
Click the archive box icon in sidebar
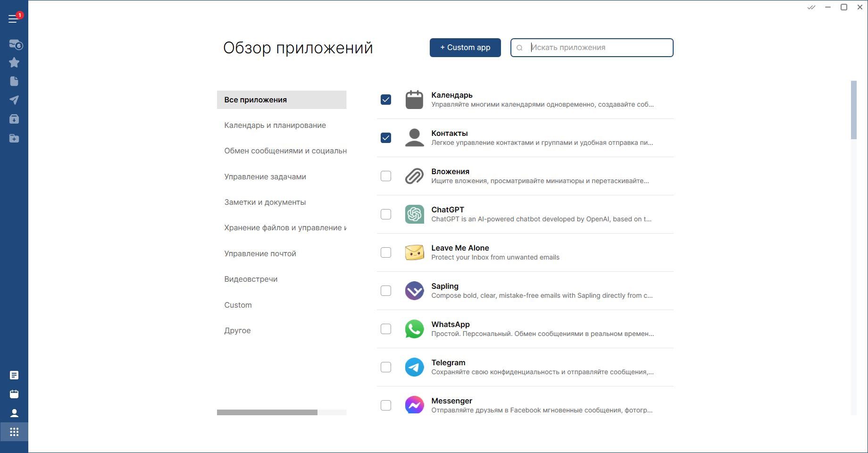click(14, 119)
